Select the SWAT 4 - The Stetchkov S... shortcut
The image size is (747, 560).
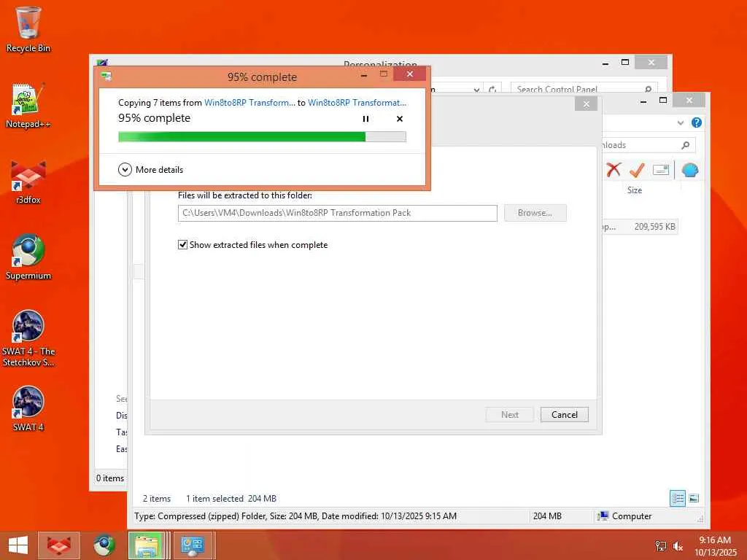tap(28, 338)
